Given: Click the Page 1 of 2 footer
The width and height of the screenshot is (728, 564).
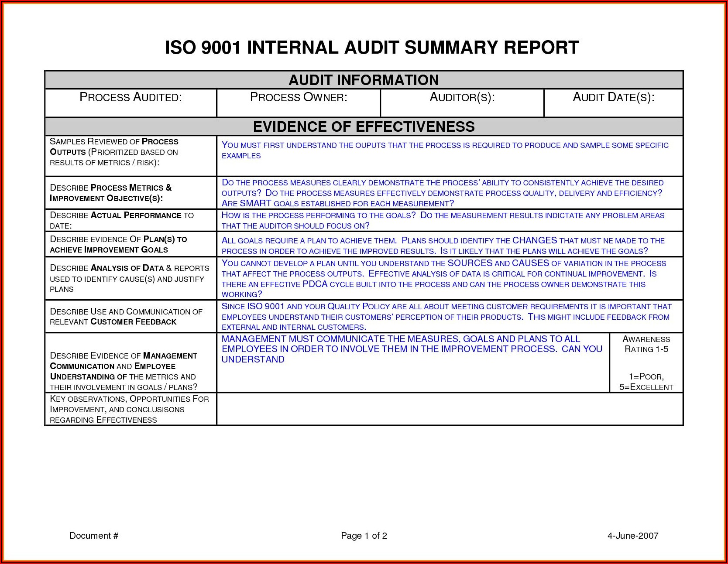Looking at the screenshot, I should click(x=364, y=536).
